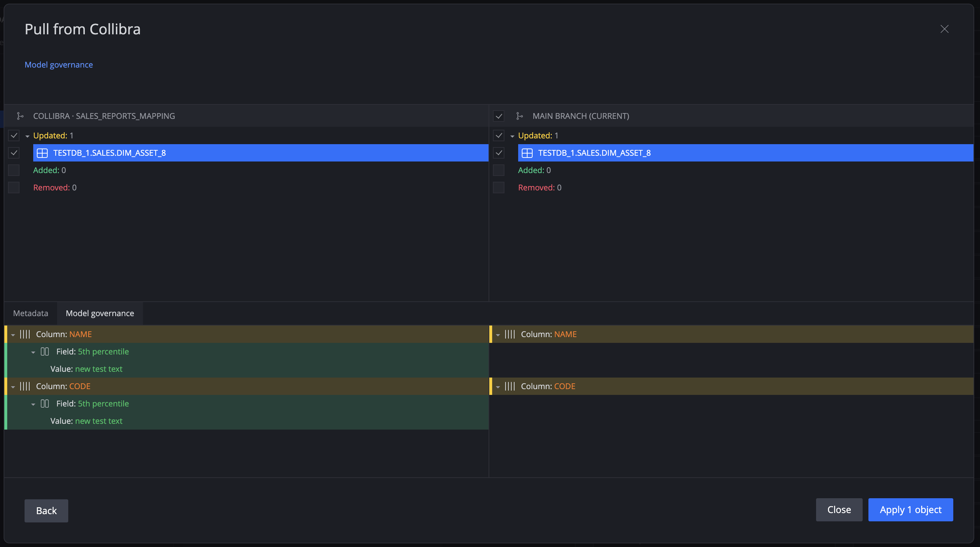Click column icon beside right Column: NAME
Viewport: 980px width, 547px height.
(510, 334)
